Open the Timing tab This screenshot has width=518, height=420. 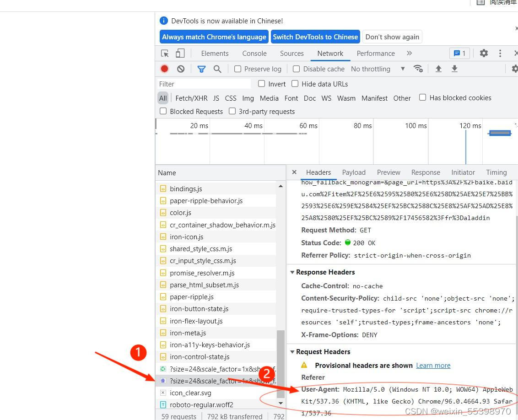(496, 172)
